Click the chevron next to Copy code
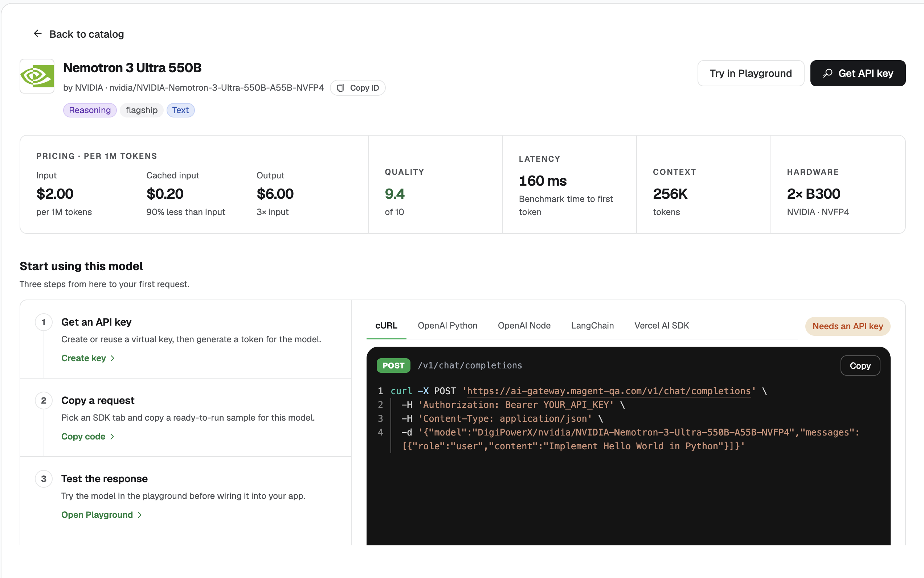Screen dimensions: 924x578 (x=112, y=437)
